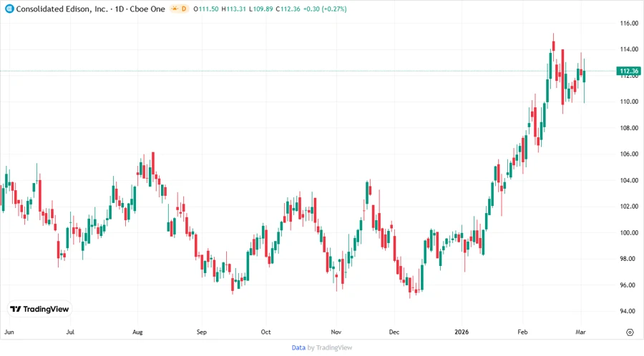The height and width of the screenshot is (356, 644).
Task: Click the 98.00 price axis label
Action: [x=629, y=259]
